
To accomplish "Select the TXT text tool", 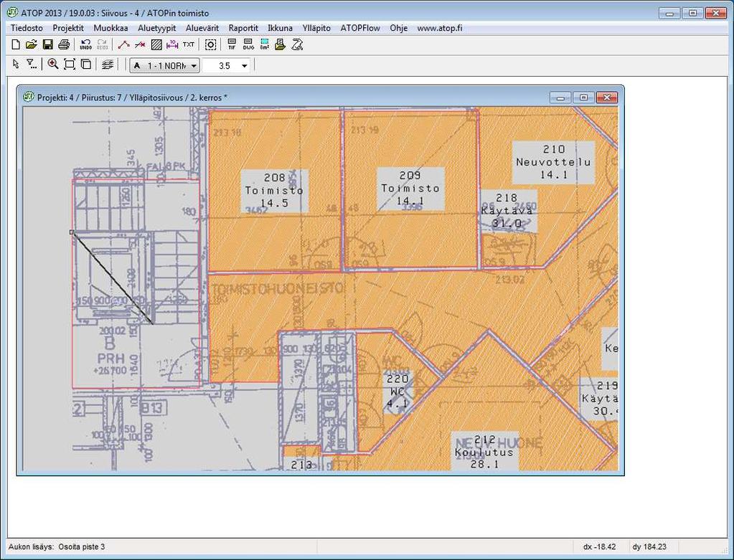I will tap(188, 44).
